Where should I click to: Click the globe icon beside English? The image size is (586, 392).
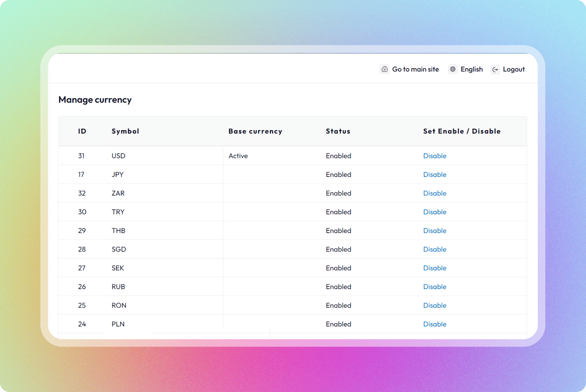(453, 69)
